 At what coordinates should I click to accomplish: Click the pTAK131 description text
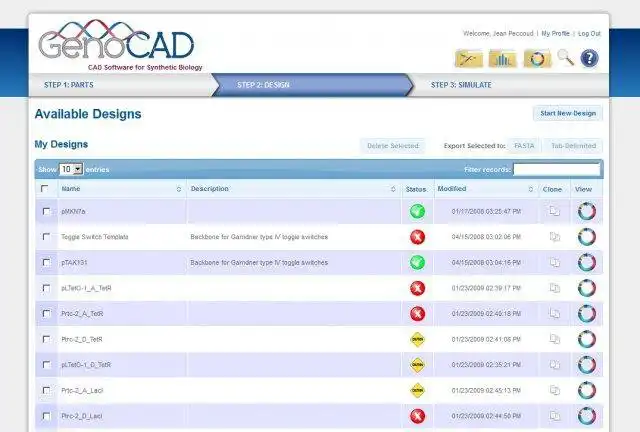(x=259, y=263)
